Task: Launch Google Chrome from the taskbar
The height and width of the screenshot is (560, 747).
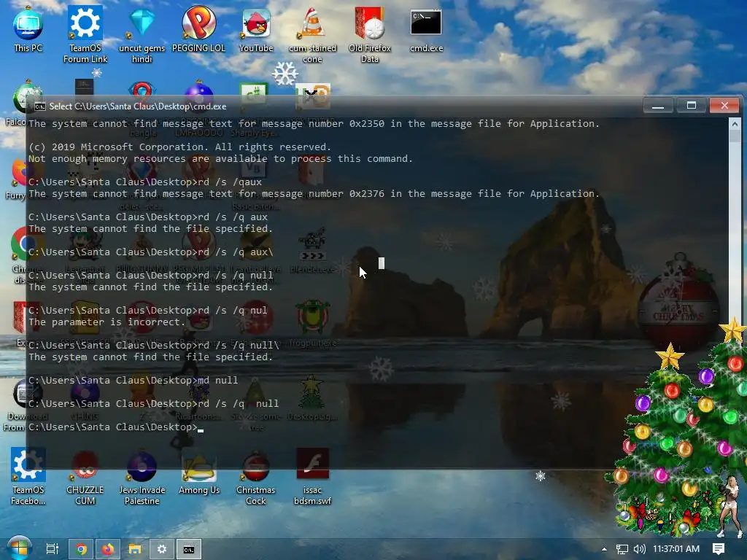Action: pyautogui.click(x=81, y=549)
